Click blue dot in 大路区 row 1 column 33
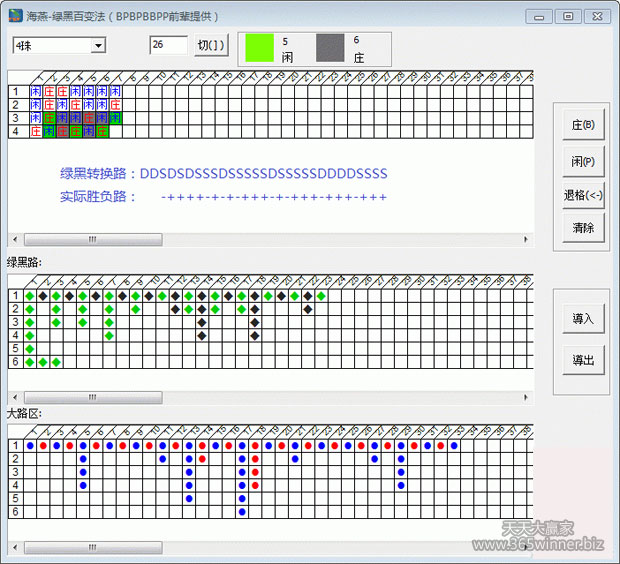Viewport: 620px width, 564px height. coord(454,446)
